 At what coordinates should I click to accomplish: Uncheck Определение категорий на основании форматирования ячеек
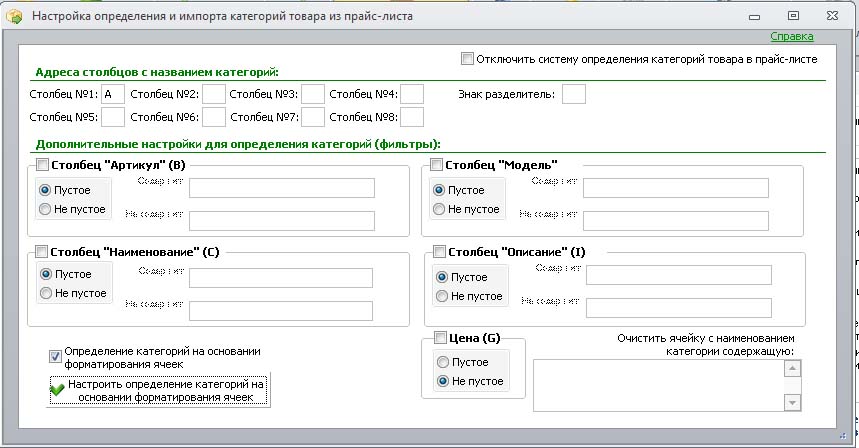(x=55, y=357)
